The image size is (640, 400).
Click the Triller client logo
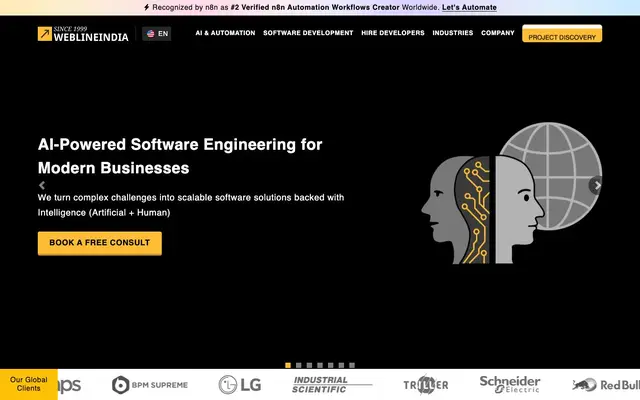[426, 385]
